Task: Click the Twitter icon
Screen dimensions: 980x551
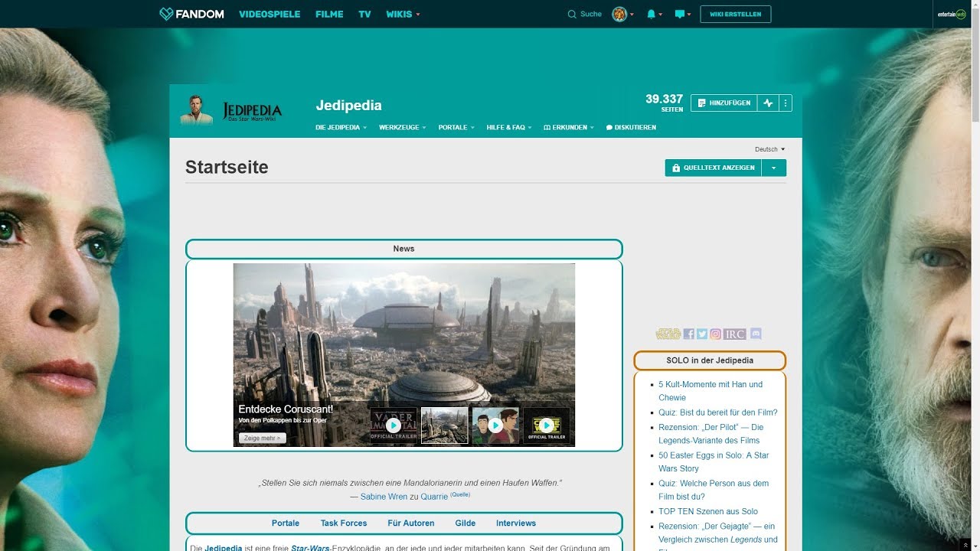Action: click(702, 334)
